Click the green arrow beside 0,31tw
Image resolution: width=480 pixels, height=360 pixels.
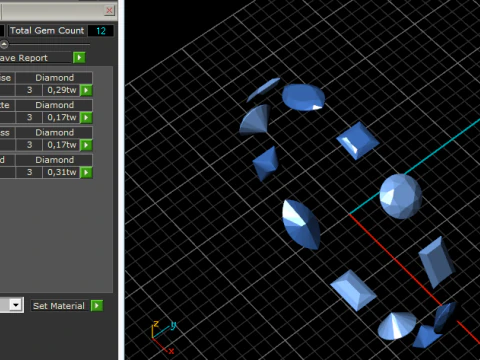(x=86, y=172)
